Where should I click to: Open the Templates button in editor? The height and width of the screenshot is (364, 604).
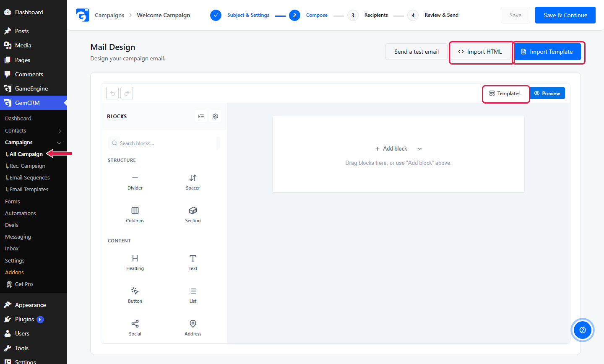click(x=505, y=94)
